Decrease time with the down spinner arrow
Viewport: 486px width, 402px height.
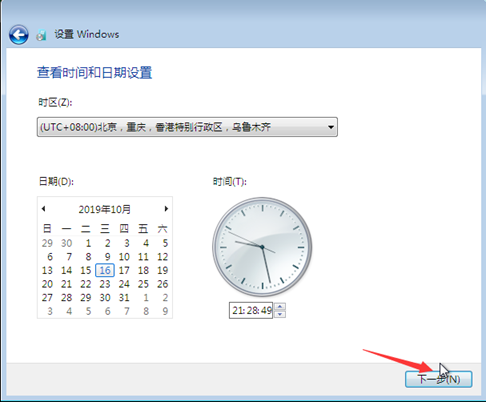pyautogui.click(x=280, y=314)
